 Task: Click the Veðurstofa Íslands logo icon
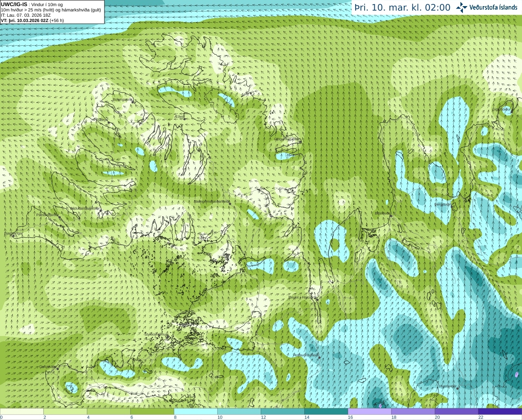point(462,7)
